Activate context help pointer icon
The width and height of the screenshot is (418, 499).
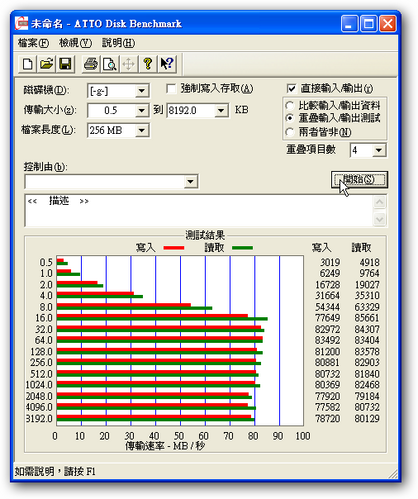pyautogui.click(x=167, y=64)
